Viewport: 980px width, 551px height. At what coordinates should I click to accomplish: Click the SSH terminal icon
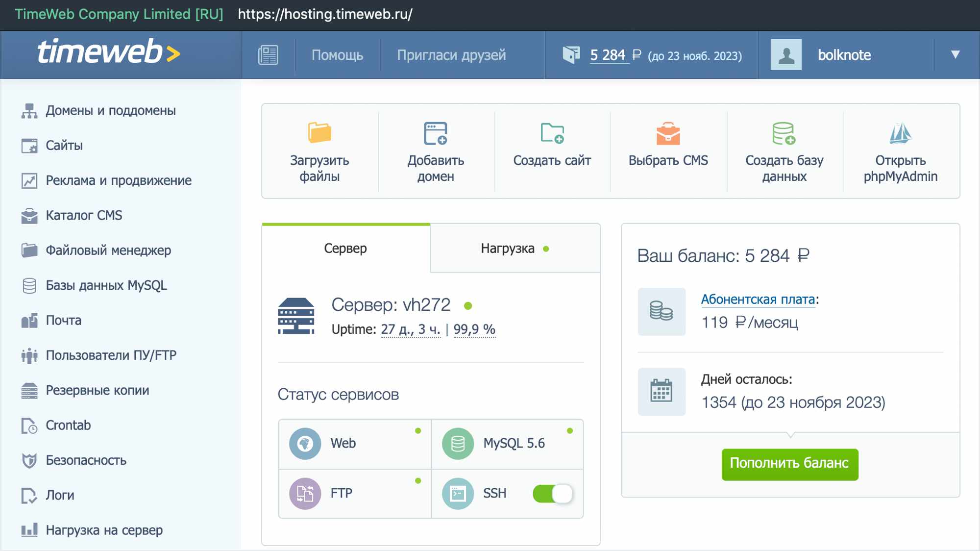point(458,494)
